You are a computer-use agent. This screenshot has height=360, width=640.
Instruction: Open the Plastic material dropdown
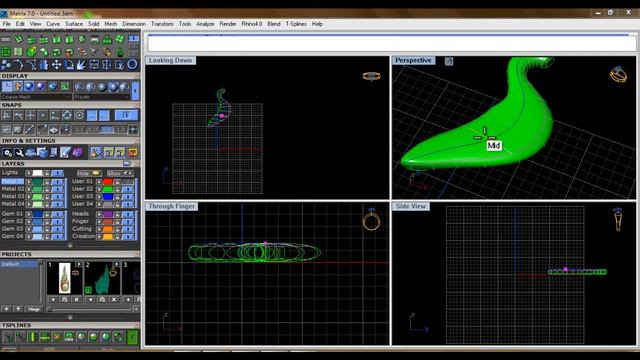[102, 97]
